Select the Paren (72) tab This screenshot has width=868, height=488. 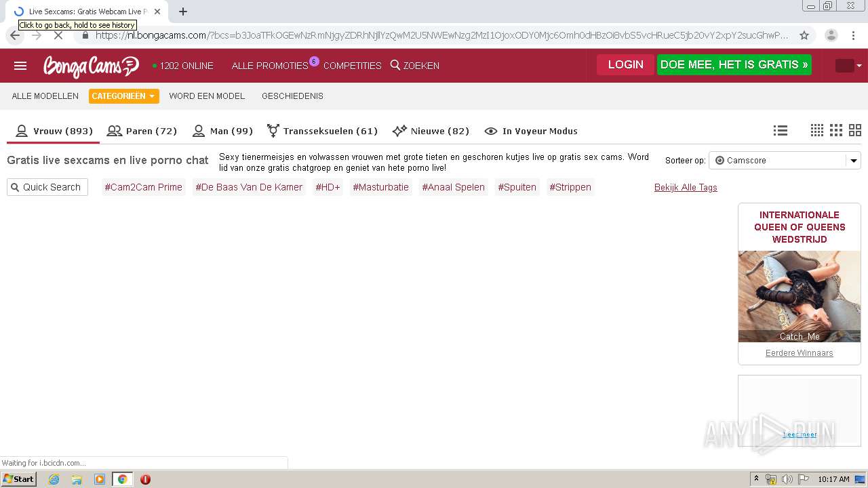tap(142, 131)
